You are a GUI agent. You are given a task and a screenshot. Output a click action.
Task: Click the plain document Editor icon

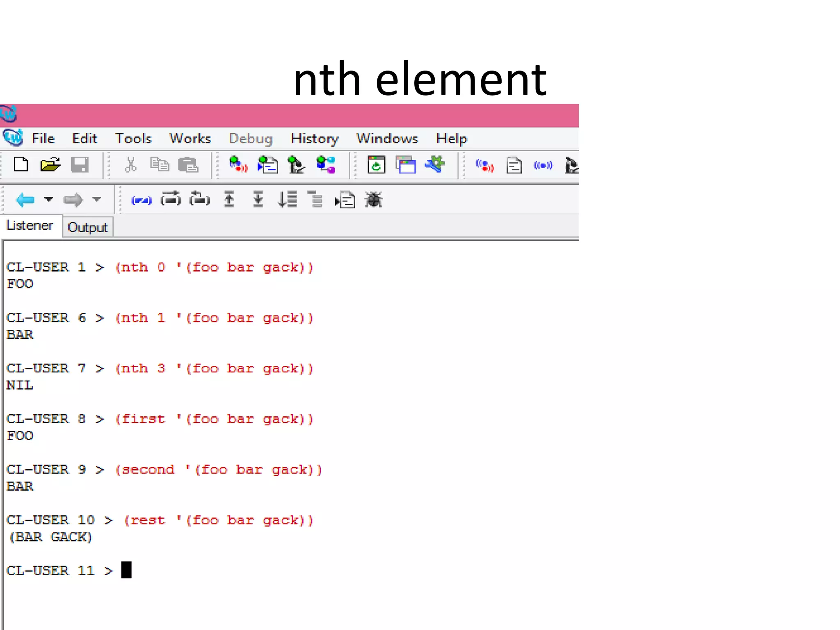(514, 166)
